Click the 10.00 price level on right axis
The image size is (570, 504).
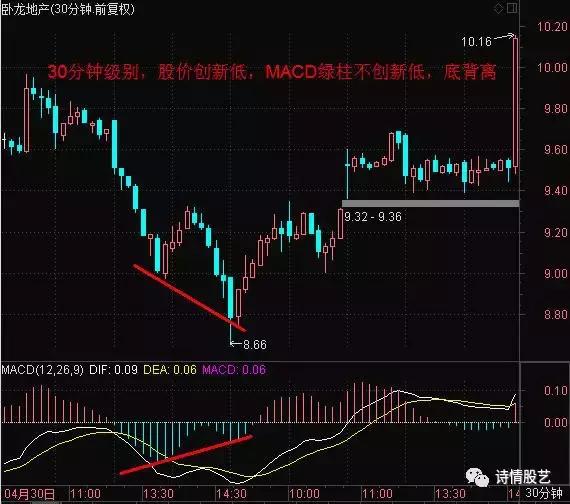pos(552,68)
